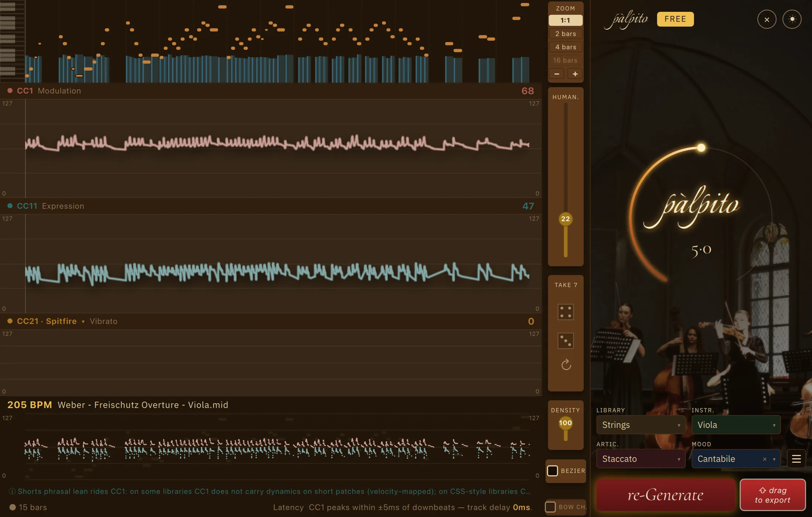Click the info icon before Shorts phrasal message
The image size is (812, 517).
point(12,492)
